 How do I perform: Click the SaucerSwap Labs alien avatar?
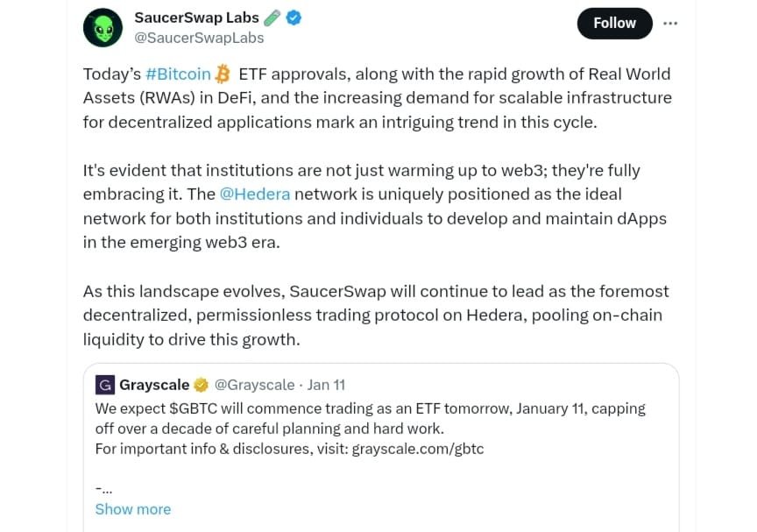103,27
